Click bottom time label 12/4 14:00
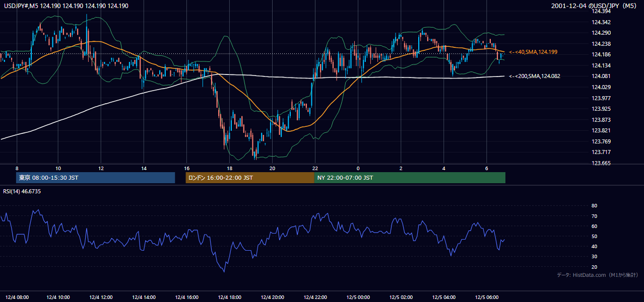This screenshot has width=644, height=302. coord(145,297)
